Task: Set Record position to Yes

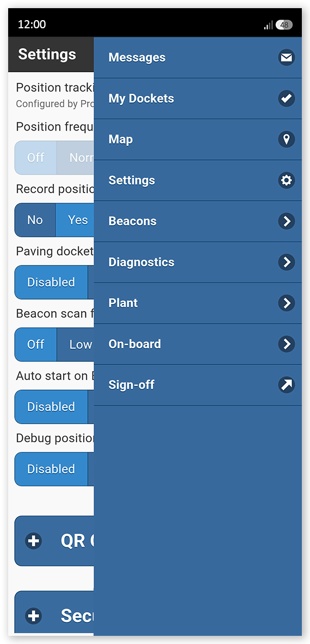Action: 75,220
